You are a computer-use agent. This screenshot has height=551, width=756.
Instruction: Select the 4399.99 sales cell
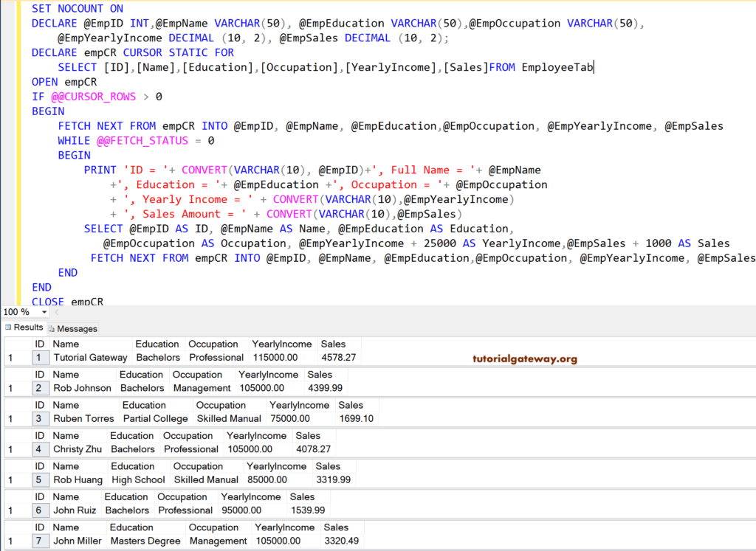(326, 388)
